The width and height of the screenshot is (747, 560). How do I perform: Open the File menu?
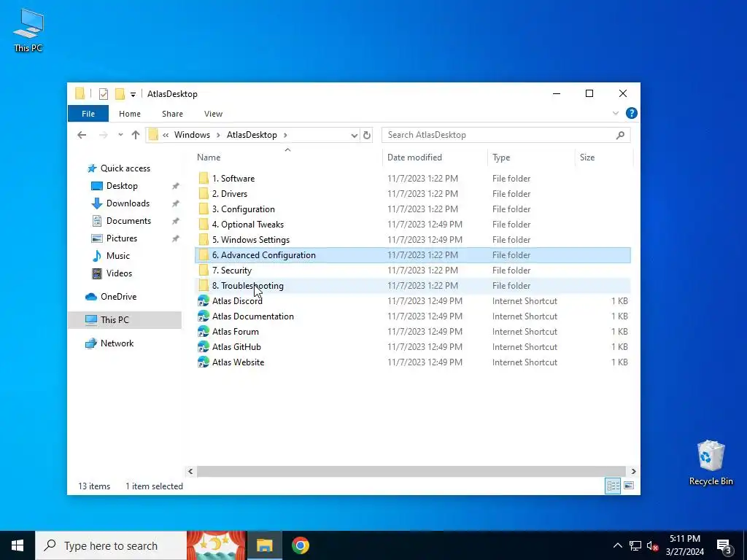coord(88,114)
